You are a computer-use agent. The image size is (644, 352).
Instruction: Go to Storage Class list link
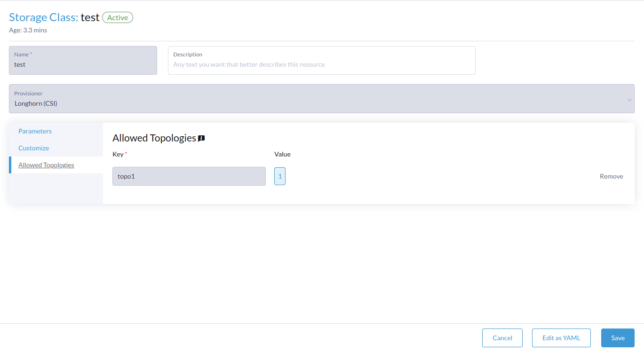[x=44, y=17]
